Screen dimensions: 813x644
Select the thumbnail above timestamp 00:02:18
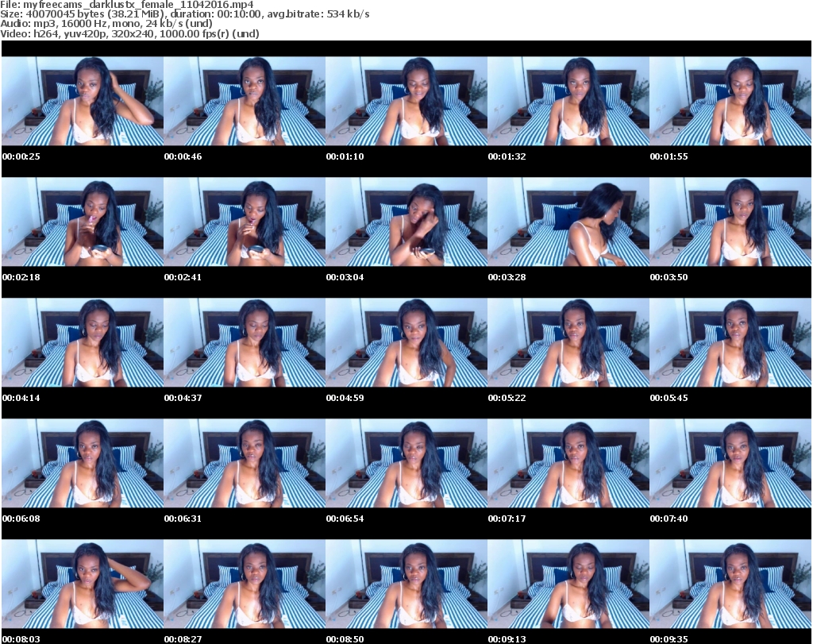[x=82, y=222]
